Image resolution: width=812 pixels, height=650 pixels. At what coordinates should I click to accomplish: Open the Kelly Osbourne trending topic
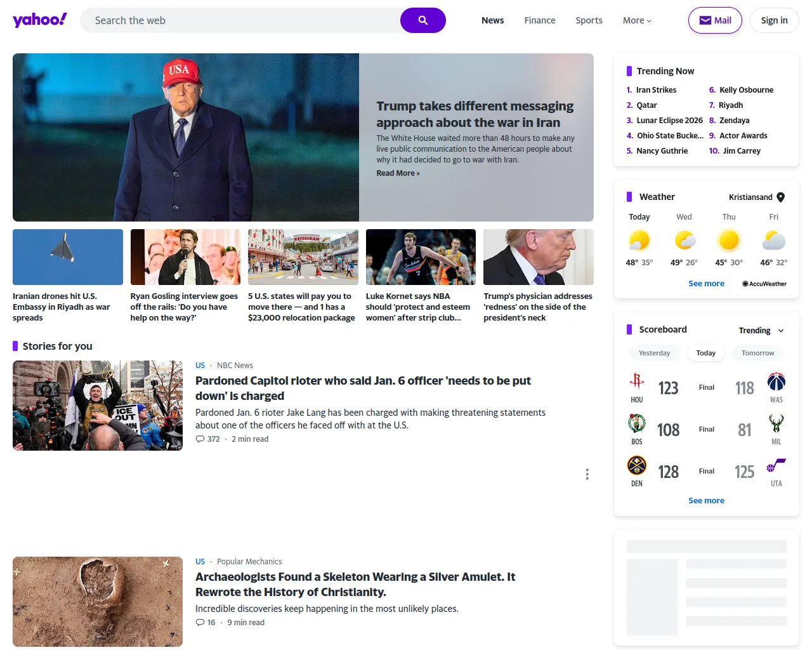coord(747,90)
